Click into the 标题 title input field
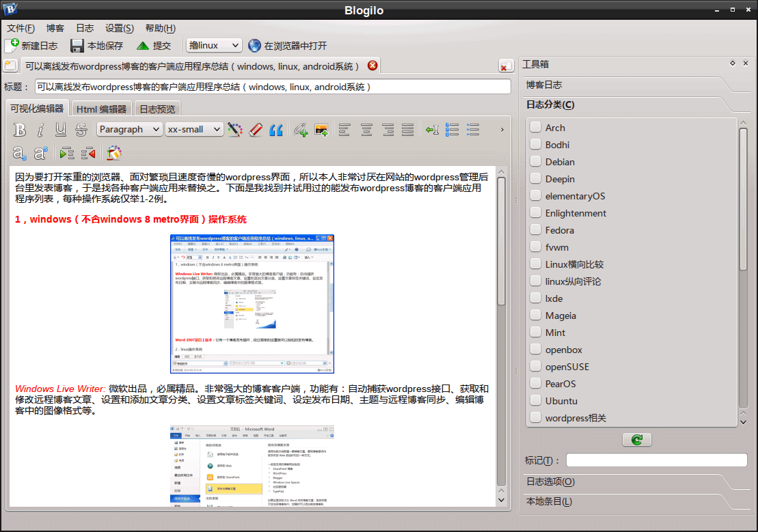The height and width of the screenshot is (532, 758). point(273,87)
